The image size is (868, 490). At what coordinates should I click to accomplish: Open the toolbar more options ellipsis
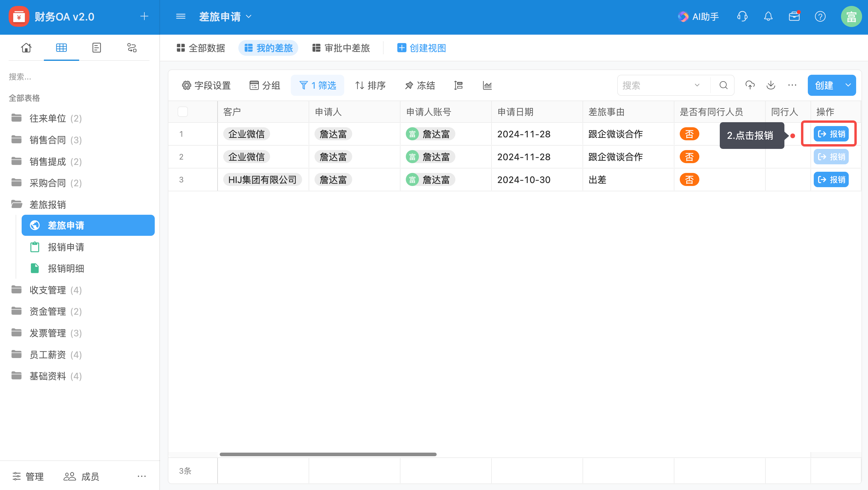pos(792,85)
